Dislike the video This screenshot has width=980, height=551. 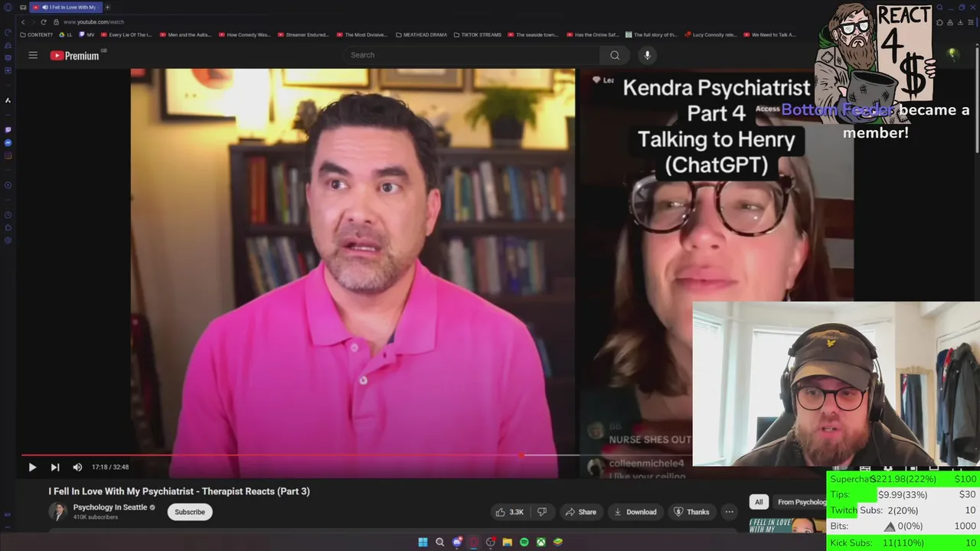pyautogui.click(x=542, y=512)
